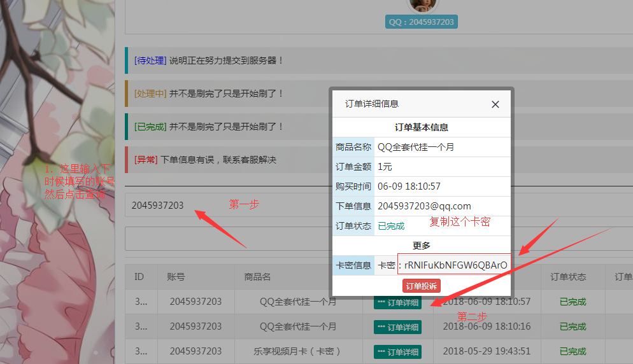The width and height of the screenshot is (633, 364).
Task: Open 订单详细 for the 18:10:16 order
Action: (397, 327)
